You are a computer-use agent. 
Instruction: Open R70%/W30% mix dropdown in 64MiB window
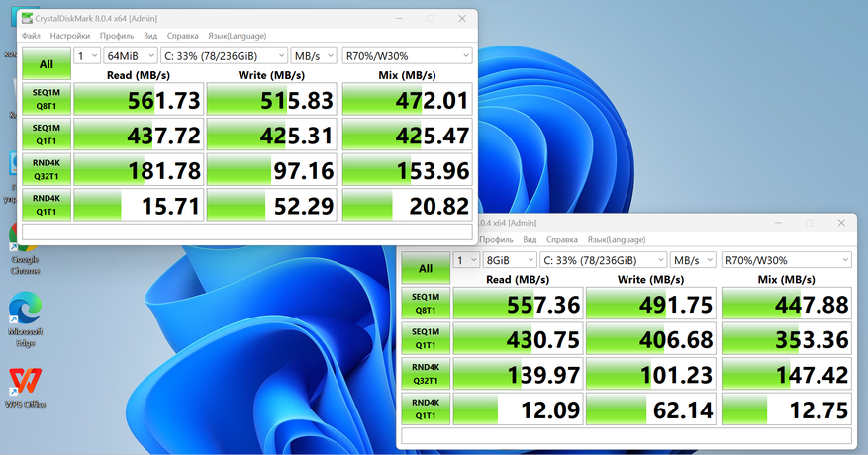[408, 56]
